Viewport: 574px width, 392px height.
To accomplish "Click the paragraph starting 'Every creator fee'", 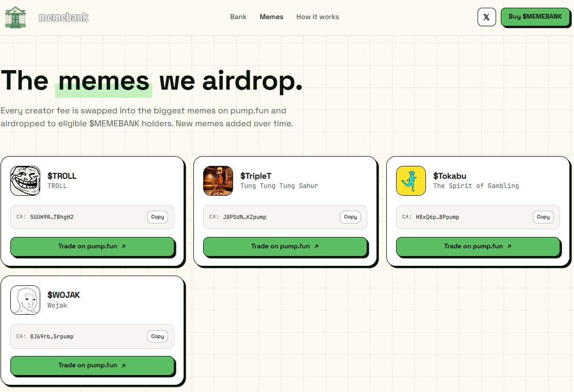I will 147,117.
